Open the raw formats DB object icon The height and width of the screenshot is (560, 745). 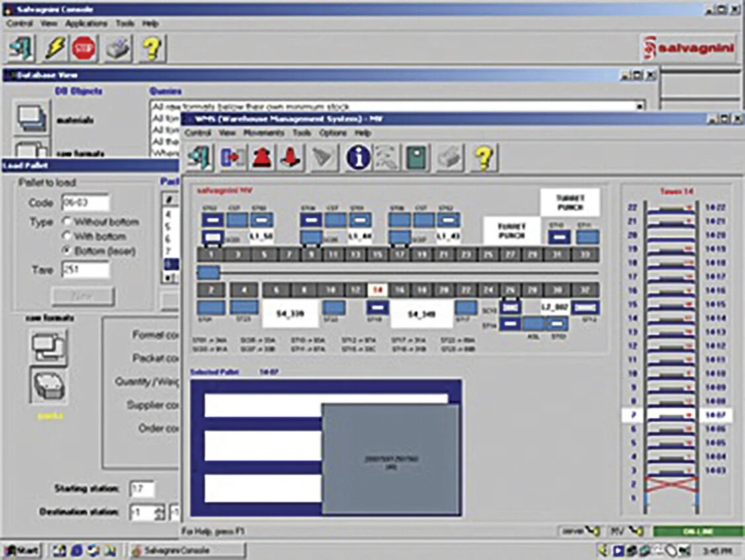point(31,149)
